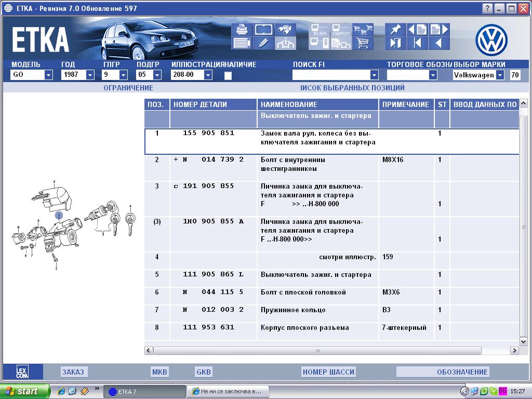The image size is (532, 399).
Task: Click the three shopping carts icon
Action: point(363,30)
